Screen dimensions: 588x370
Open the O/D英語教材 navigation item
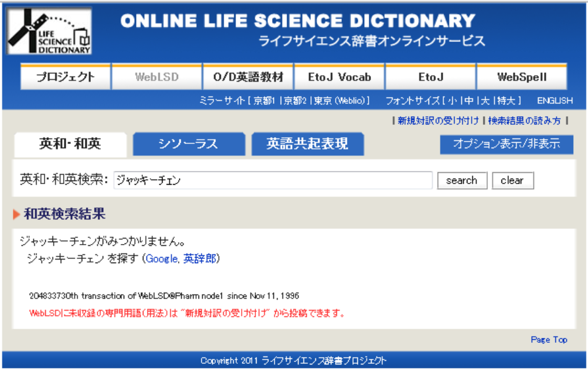tap(248, 77)
